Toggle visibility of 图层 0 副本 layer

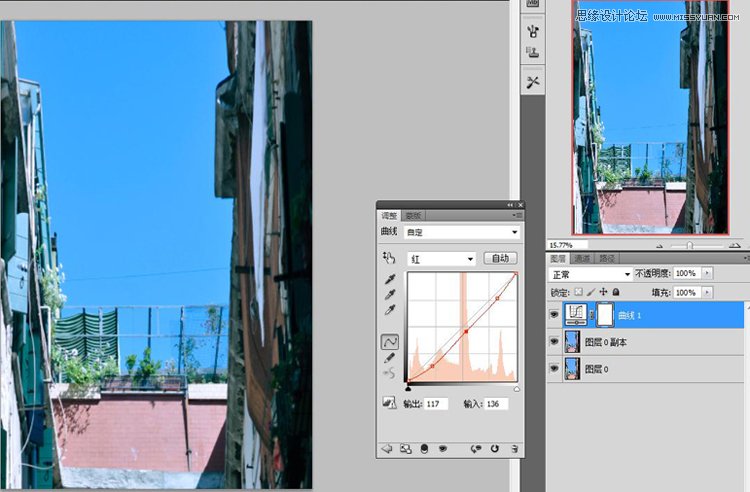click(x=554, y=342)
